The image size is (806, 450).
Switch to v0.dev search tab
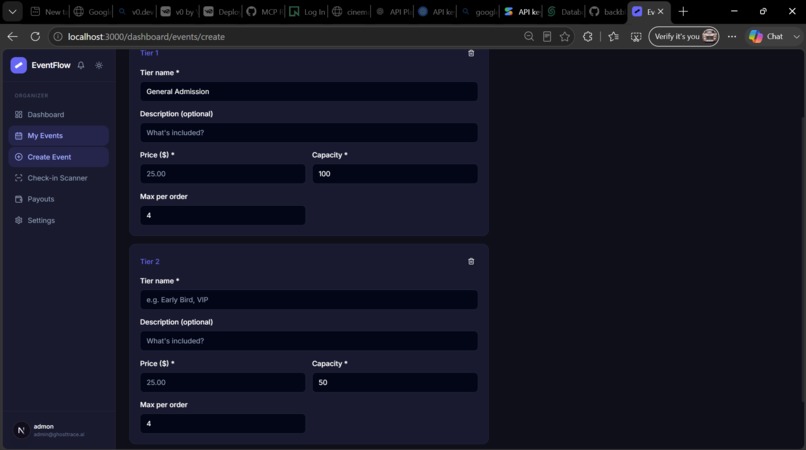click(x=135, y=11)
